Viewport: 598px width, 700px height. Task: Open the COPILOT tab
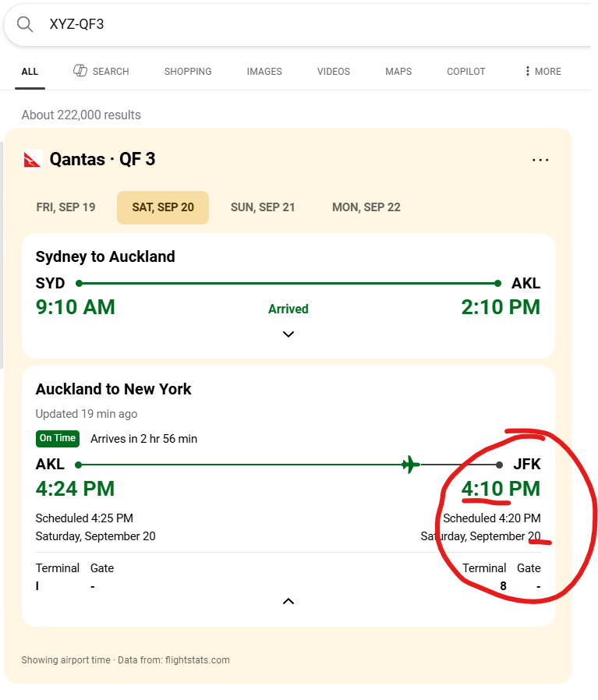coord(465,72)
